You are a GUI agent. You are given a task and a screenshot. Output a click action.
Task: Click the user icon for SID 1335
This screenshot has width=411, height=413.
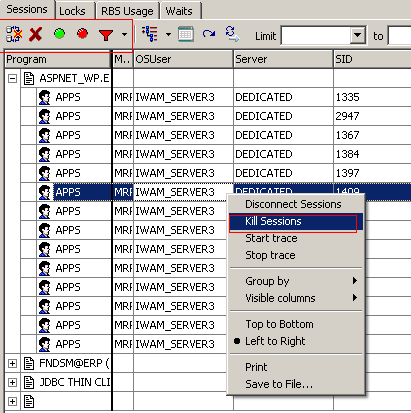click(x=44, y=97)
